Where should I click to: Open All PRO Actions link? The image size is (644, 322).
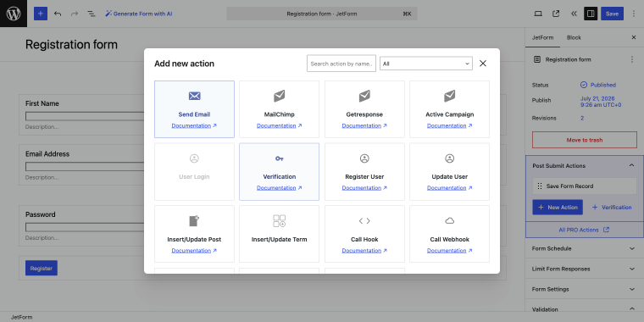coord(584,230)
